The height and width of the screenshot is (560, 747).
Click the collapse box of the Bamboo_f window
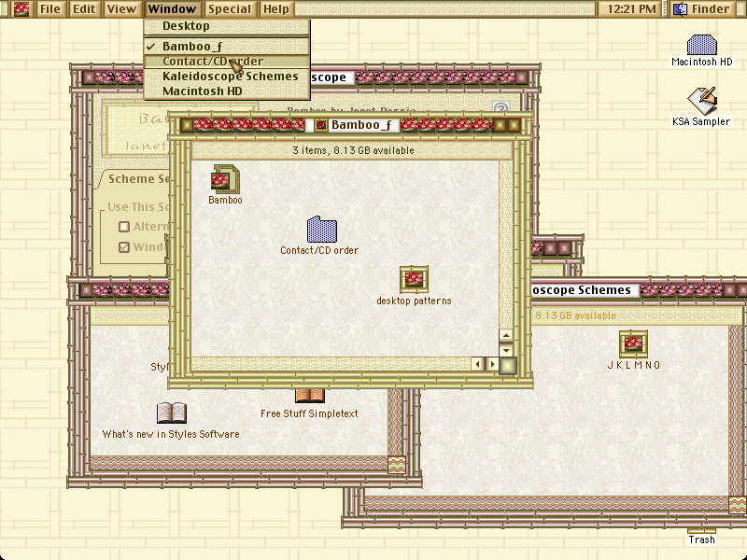click(x=514, y=126)
